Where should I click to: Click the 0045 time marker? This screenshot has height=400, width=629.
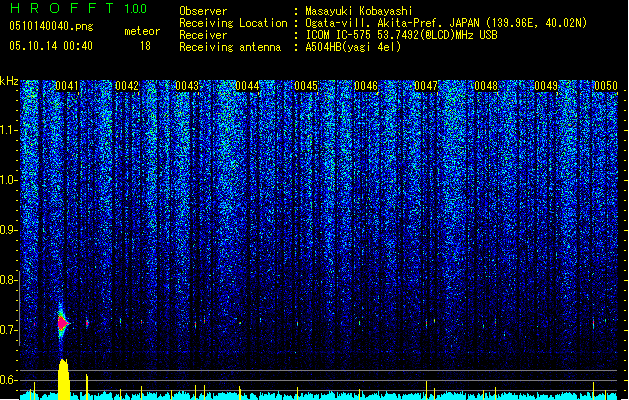point(306,86)
